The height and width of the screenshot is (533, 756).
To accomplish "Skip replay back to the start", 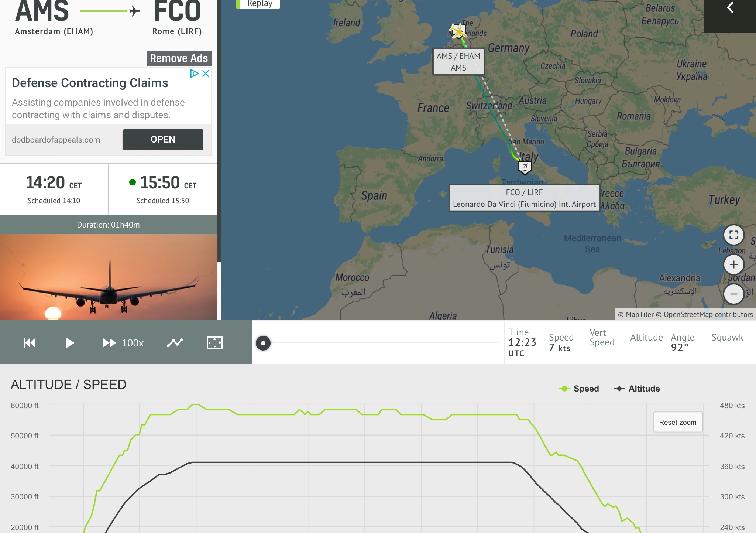I will [30, 343].
